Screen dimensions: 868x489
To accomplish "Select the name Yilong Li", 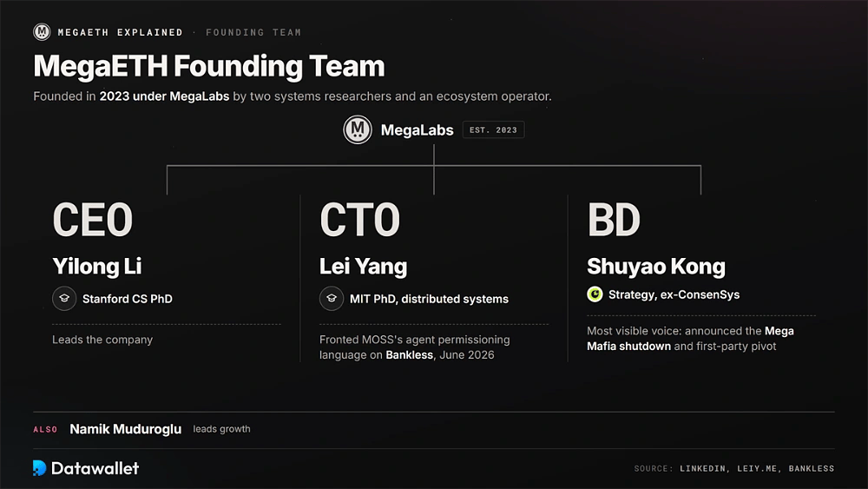I will point(97,267).
